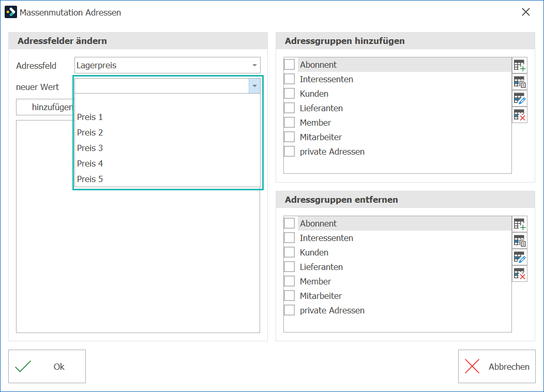
Task: Duplicate group icon in Adressgruppen hinzufügen panel
Action: click(x=520, y=82)
